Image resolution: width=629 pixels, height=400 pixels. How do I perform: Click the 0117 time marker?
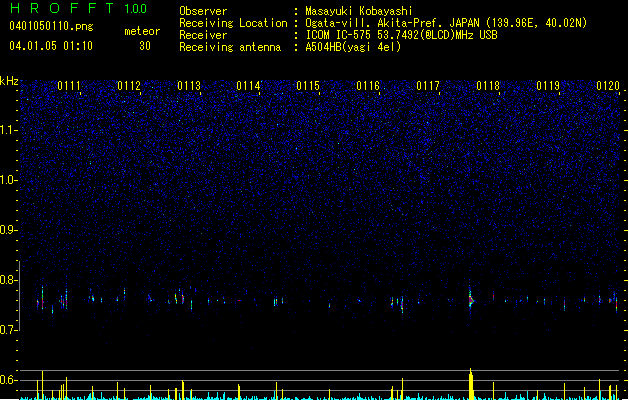[428, 86]
